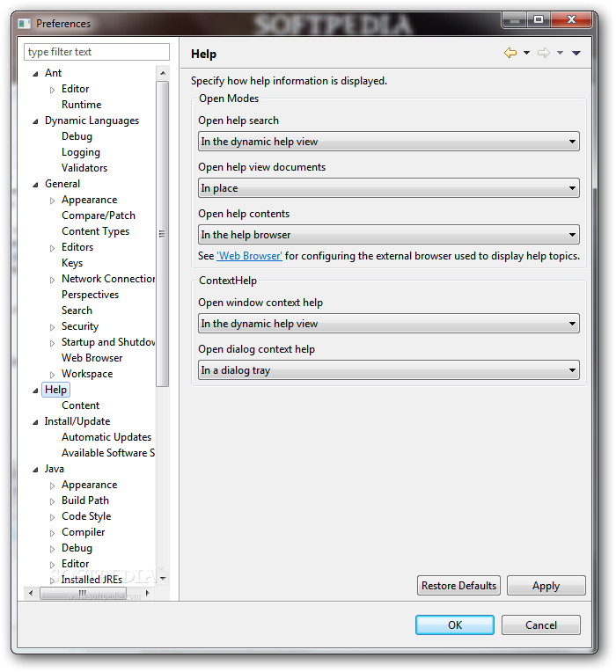
Task: Click the Restore Defaults button
Action: tap(458, 586)
